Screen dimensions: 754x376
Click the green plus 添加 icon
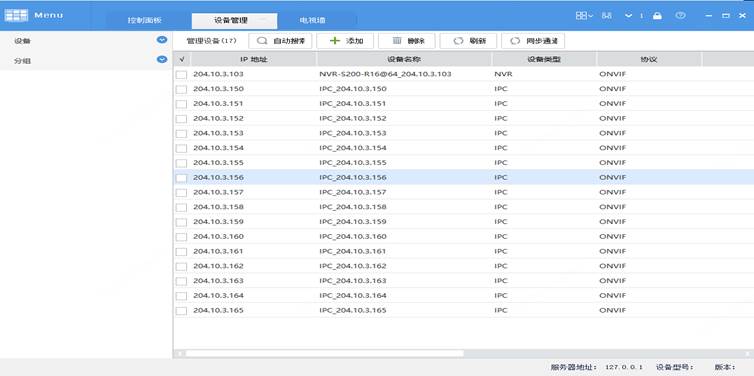(335, 41)
